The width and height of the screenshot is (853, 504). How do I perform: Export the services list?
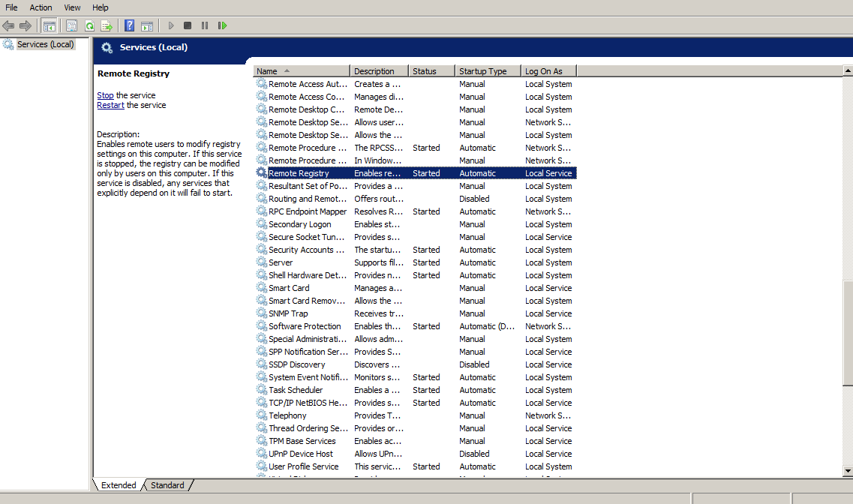point(107,25)
